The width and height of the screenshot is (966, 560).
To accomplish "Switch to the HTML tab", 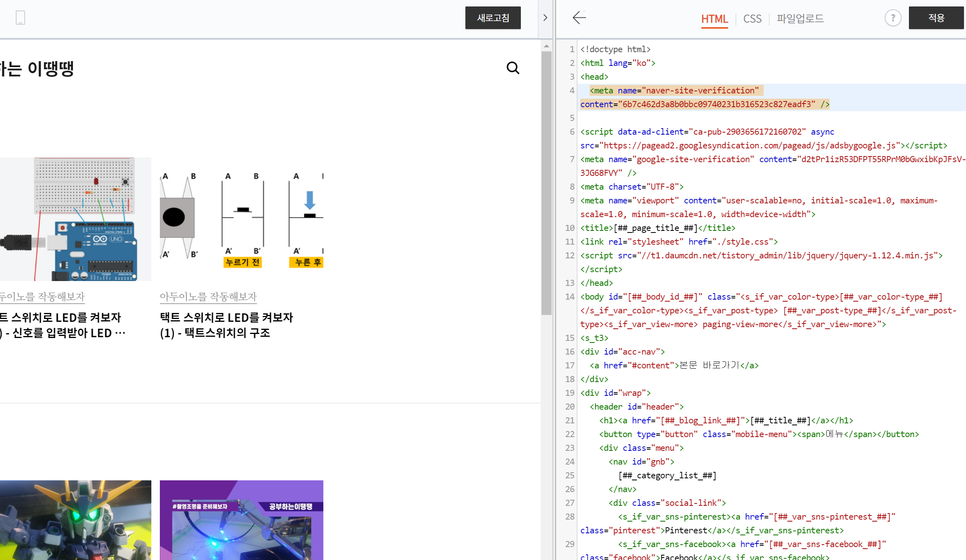I will (x=714, y=19).
